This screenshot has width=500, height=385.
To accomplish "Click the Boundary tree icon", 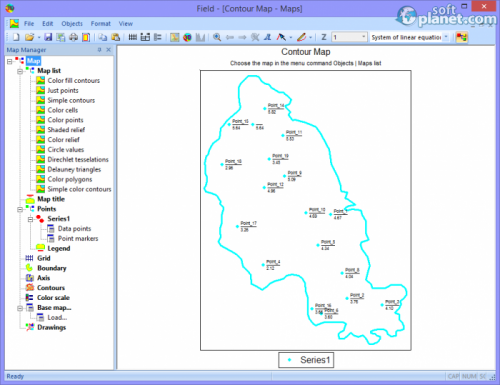I will [29, 268].
